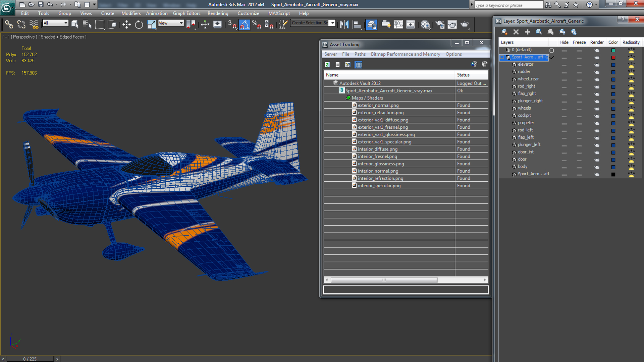Open the selection filter 'All' dropdown
The height and width of the screenshot is (362, 644).
[56, 23]
